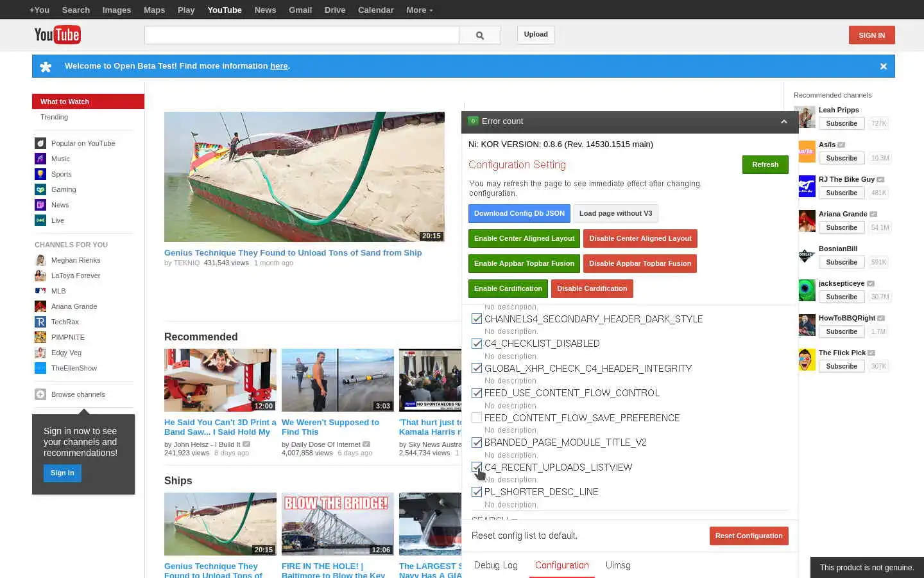Image resolution: width=924 pixels, height=578 pixels.
Task: Open MLB channel icon
Action: (40, 291)
